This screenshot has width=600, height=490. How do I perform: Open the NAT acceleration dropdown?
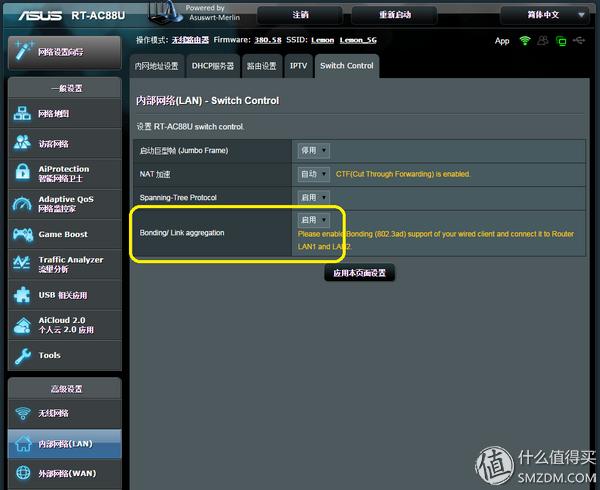point(313,174)
